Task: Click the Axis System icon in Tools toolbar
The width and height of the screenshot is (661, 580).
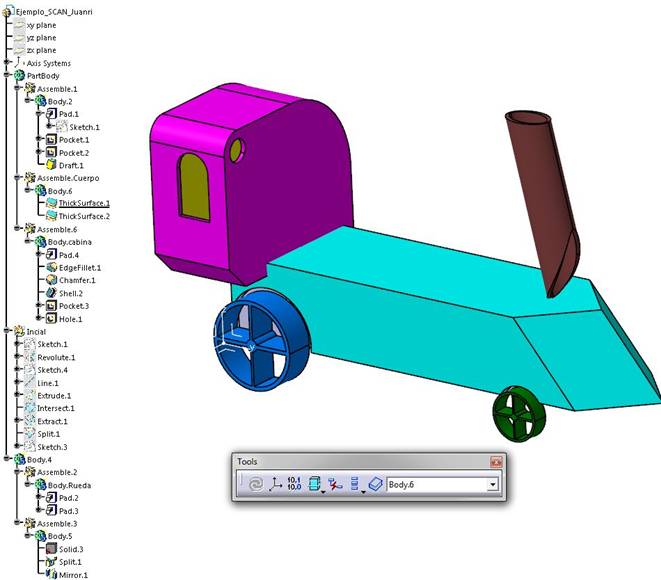Action: 275,483
